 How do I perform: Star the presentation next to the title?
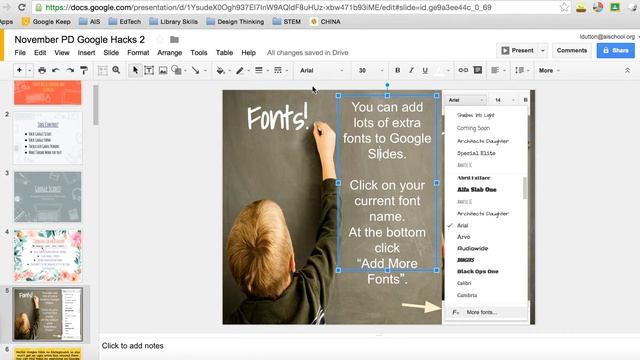(x=160, y=40)
